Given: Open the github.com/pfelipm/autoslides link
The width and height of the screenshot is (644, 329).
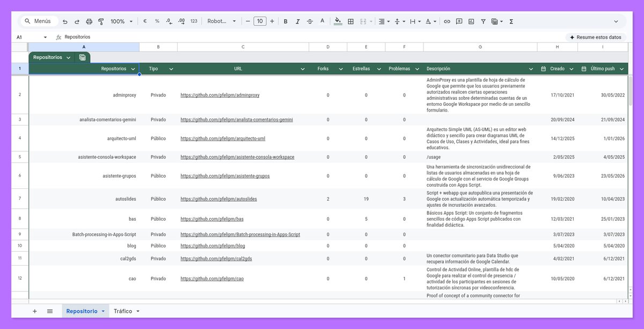Looking at the screenshot, I should (x=218, y=199).
